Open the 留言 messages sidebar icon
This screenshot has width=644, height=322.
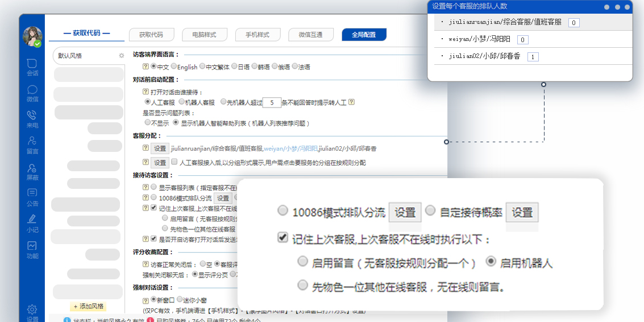point(32,145)
